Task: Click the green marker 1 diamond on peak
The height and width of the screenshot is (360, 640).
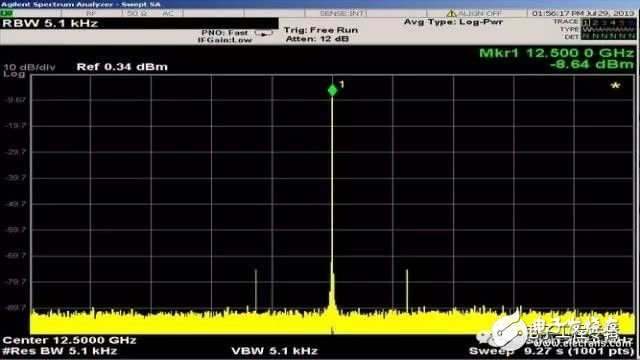Action: pyautogui.click(x=333, y=90)
